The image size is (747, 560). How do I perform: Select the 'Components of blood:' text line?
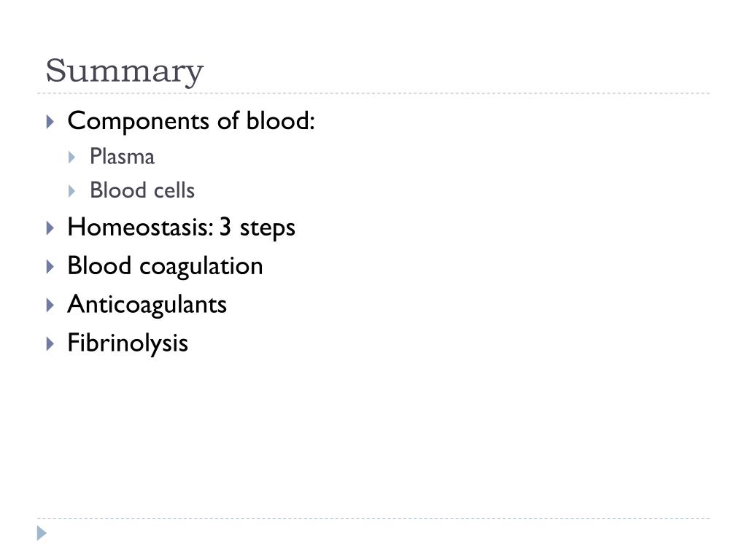pos(191,122)
